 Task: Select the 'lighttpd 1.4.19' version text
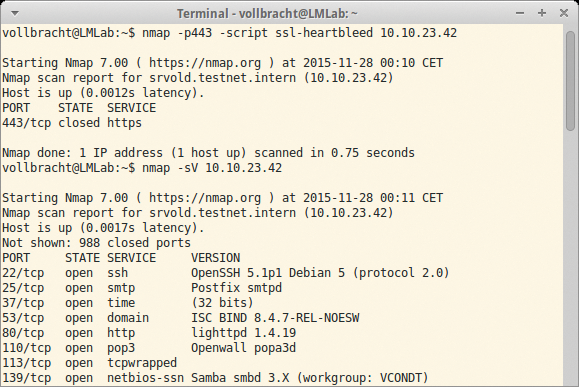pos(243,333)
